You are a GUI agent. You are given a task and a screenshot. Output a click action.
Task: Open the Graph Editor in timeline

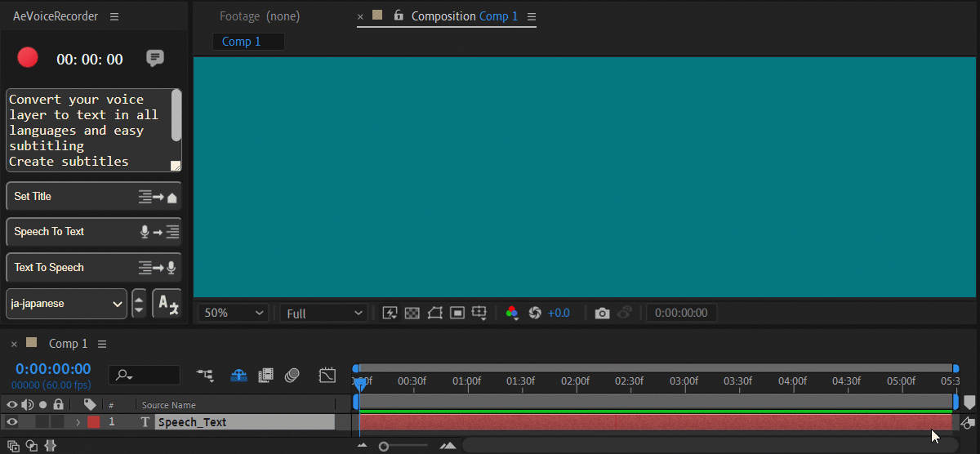[327, 376]
